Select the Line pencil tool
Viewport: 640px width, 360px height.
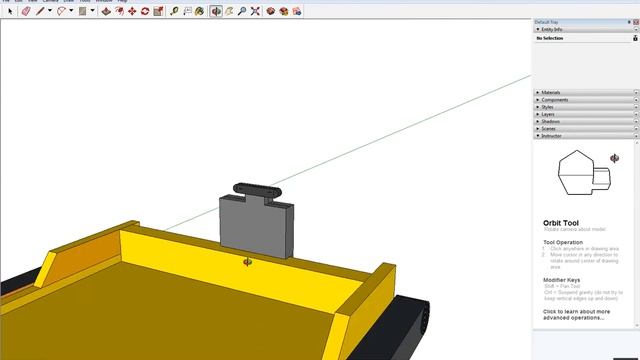(40, 11)
